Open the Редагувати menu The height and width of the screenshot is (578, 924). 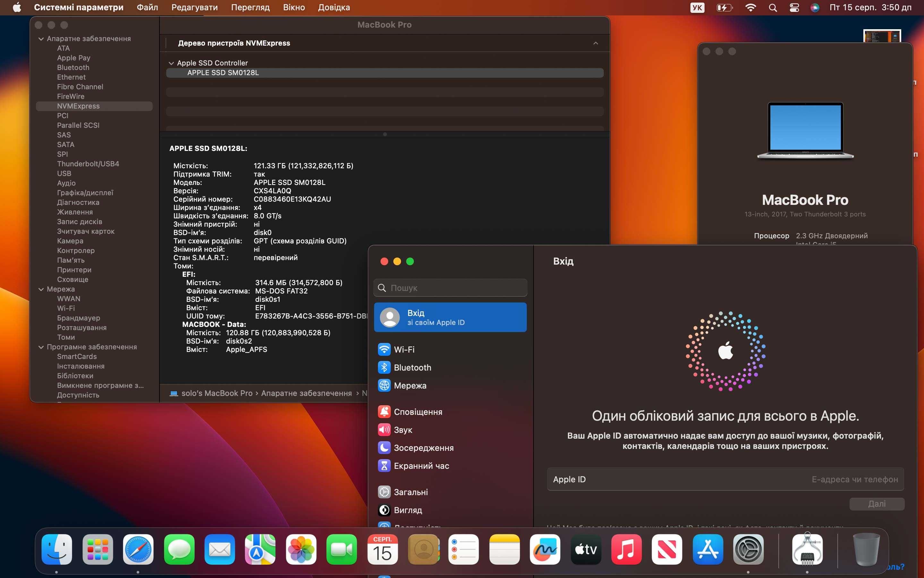point(194,7)
